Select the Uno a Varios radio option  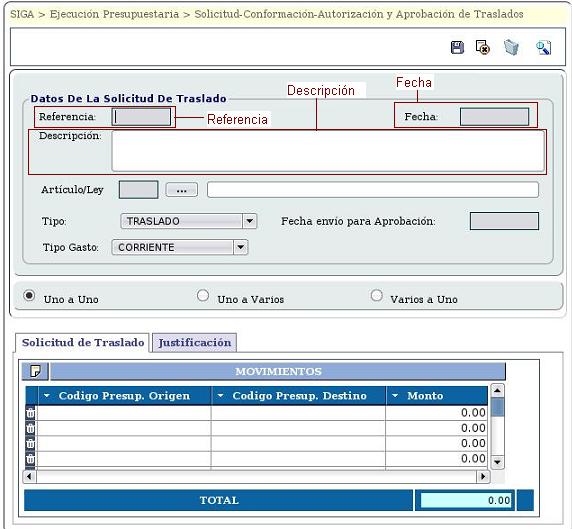pyautogui.click(x=203, y=295)
